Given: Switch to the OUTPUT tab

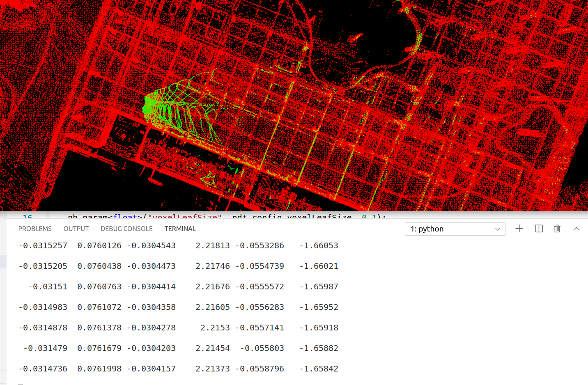Looking at the screenshot, I should pos(76,229).
